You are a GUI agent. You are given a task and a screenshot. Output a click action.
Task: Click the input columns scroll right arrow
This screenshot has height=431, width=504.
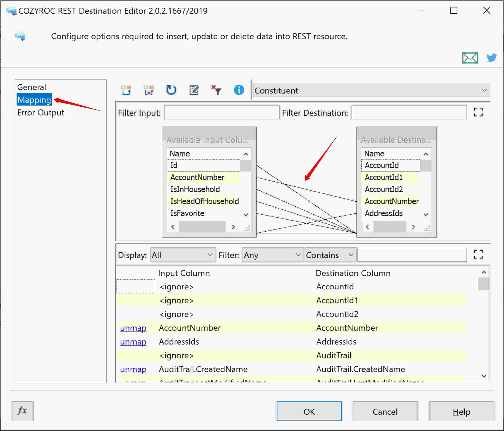[x=233, y=227]
